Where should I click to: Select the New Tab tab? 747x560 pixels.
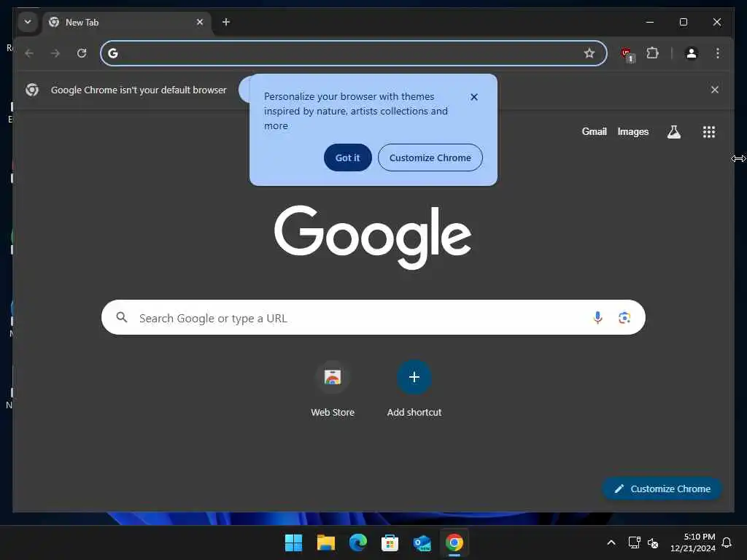[x=128, y=23]
